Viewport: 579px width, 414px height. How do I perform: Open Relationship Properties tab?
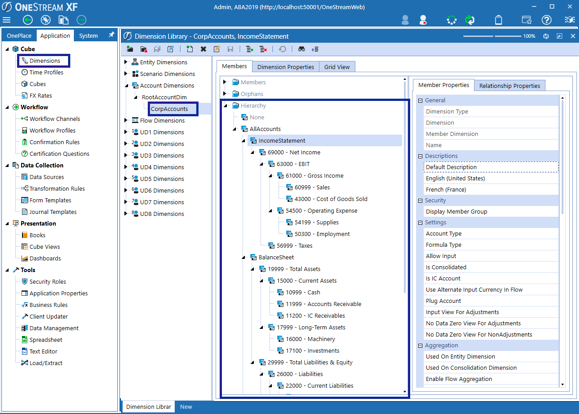pyautogui.click(x=510, y=86)
